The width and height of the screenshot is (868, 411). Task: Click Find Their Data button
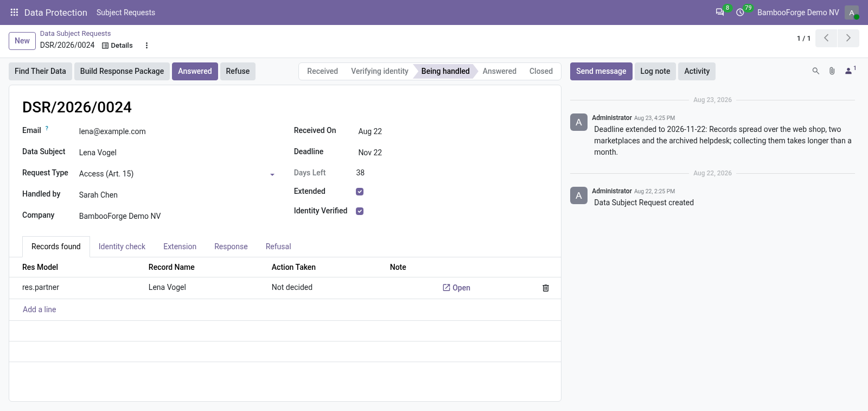(x=40, y=71)
